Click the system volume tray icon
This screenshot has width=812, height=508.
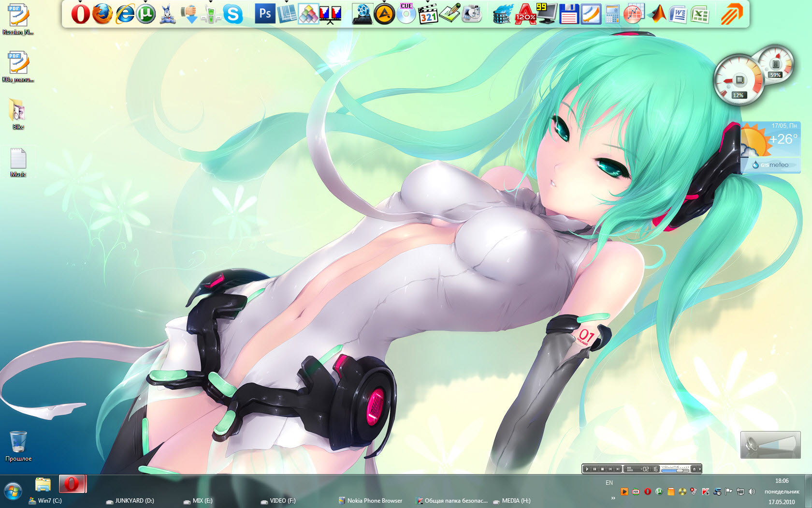tap(752, 492)
